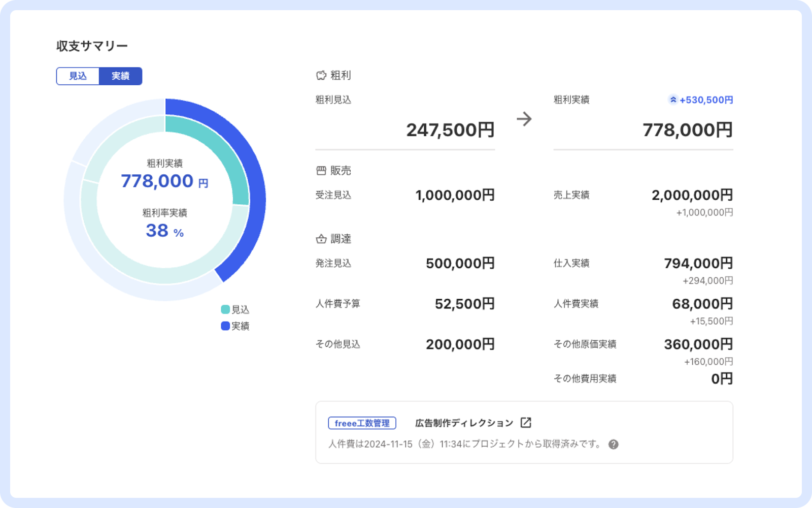Screen dimensions: 812x508
Task: Click the arrow between 粗利見込 and 粗利実績
Action: click(524, 119)
